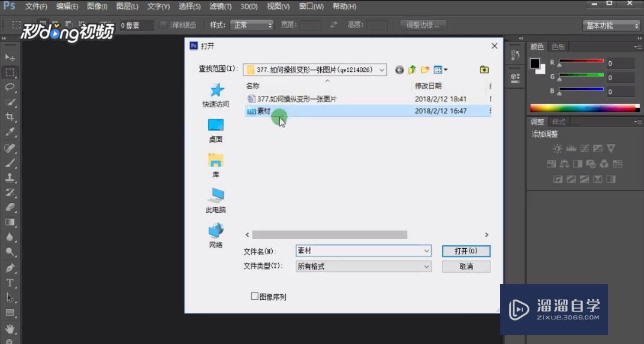This screenshot has height=344, width=644.
Task: Select the Hand tool
Action: [x=10, y=329]
